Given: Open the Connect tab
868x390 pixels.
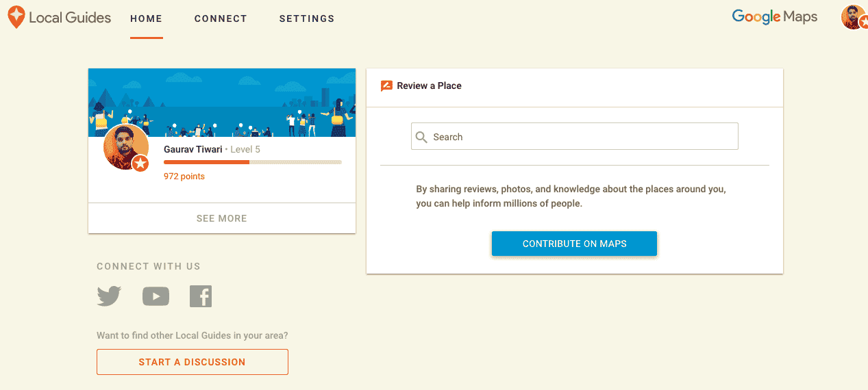Looking at the screenshot, I should click(221, 18).
